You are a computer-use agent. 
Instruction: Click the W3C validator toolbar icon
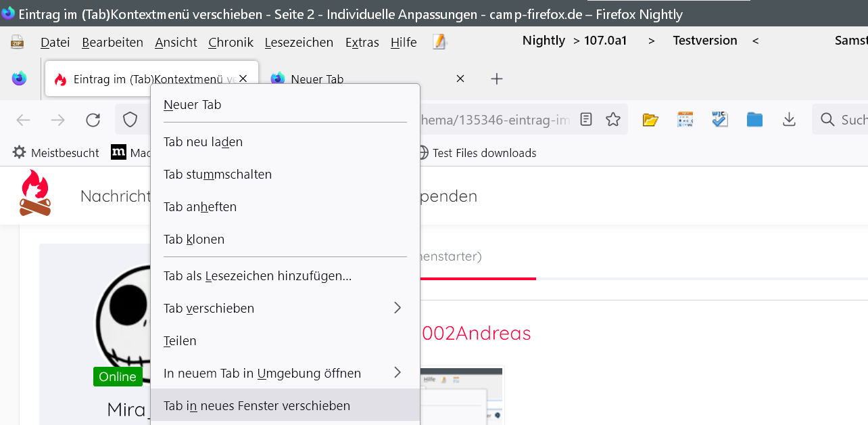tap(719, 120)
